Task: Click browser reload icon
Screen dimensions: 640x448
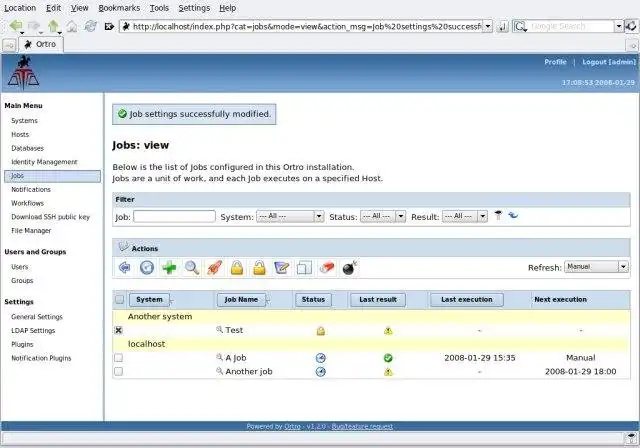Action: [90, 26]
